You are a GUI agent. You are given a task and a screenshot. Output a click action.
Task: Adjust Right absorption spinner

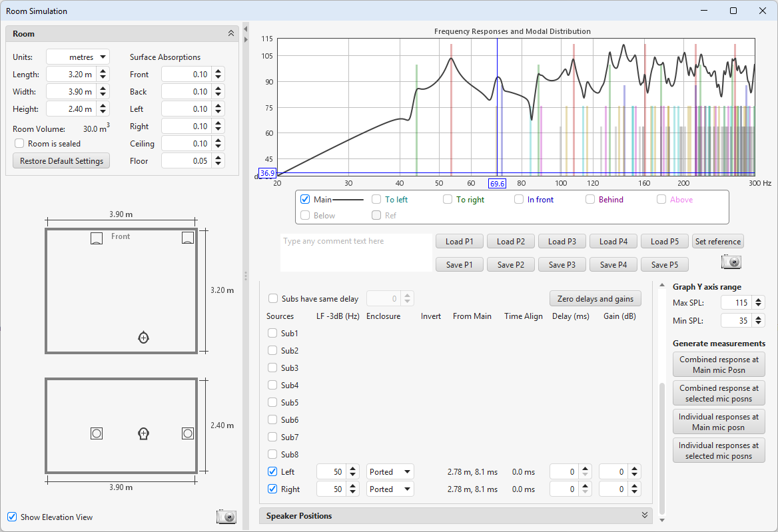(218, 127)
